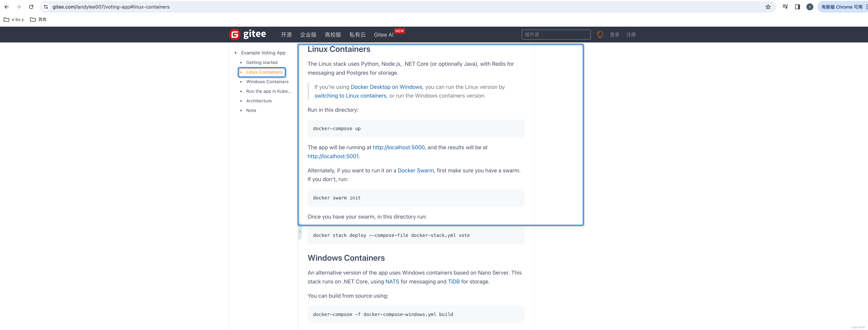Open the Chrome profile avatar

tap(810, 7)
